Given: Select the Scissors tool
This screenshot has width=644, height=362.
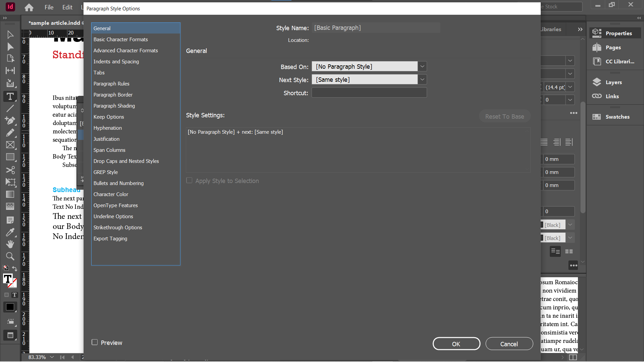Looking at the screenshot, I should point(10,170).
